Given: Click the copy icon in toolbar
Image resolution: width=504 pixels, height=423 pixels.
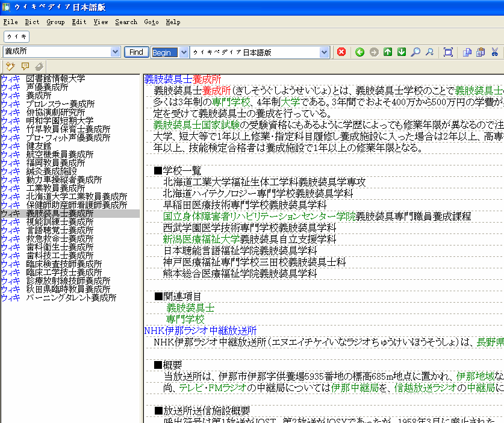Looking at the screenshot, I should 467,52.
